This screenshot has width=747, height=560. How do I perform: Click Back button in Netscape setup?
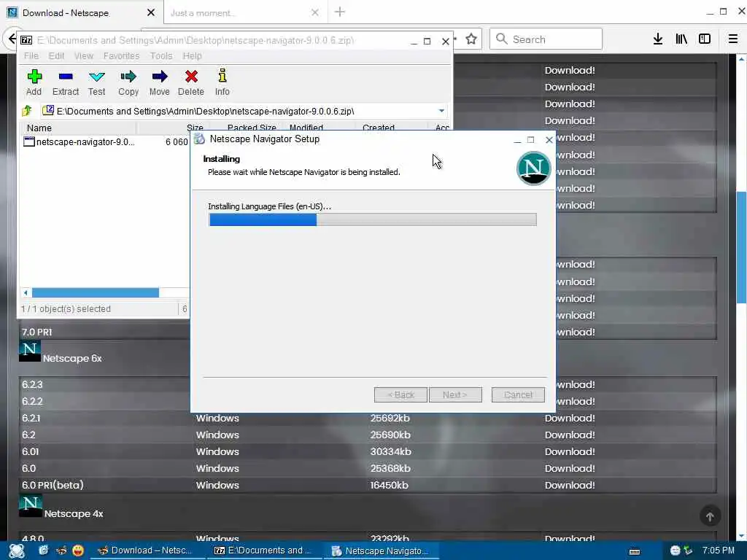tap(400, 394)
